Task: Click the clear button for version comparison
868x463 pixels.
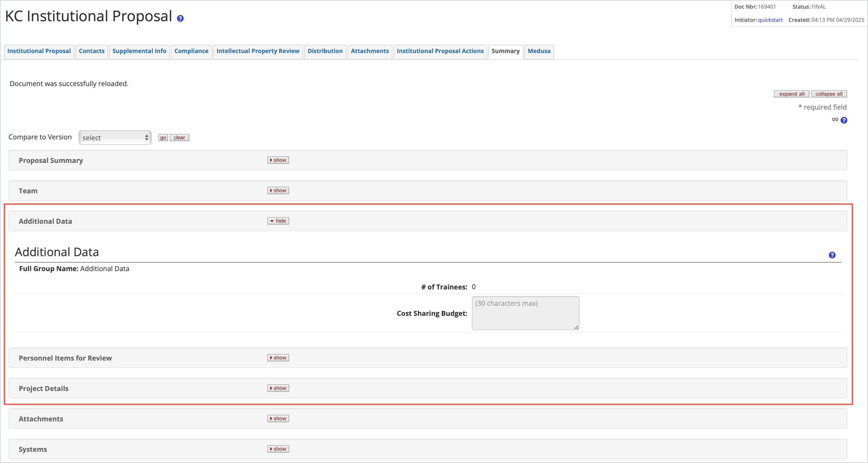Action: pos(179,137)
